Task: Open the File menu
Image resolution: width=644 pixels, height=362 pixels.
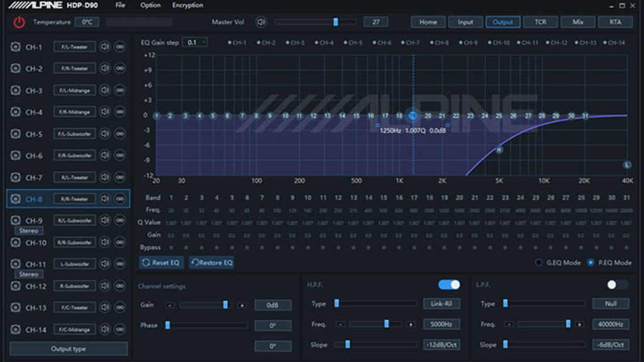Action: tap(120, 5)
